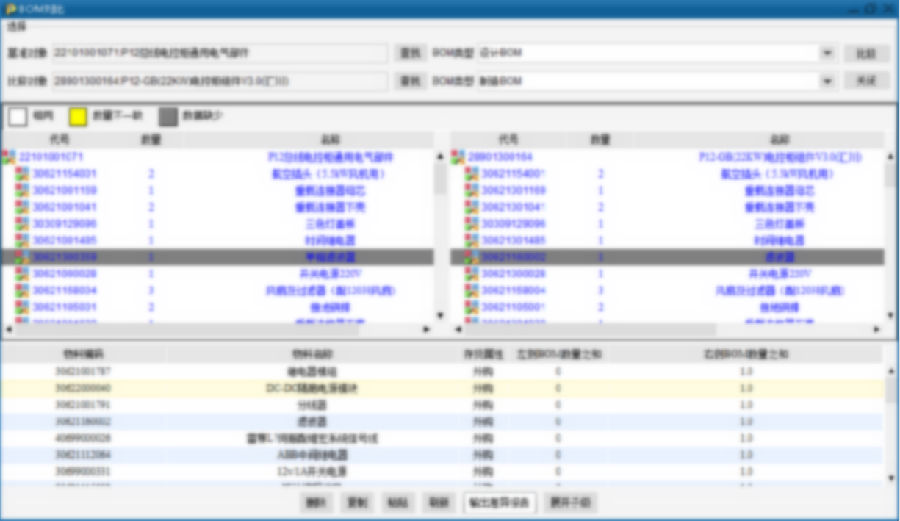
Task: Click the 复制 button at the bottom
Action: (357, 503)
